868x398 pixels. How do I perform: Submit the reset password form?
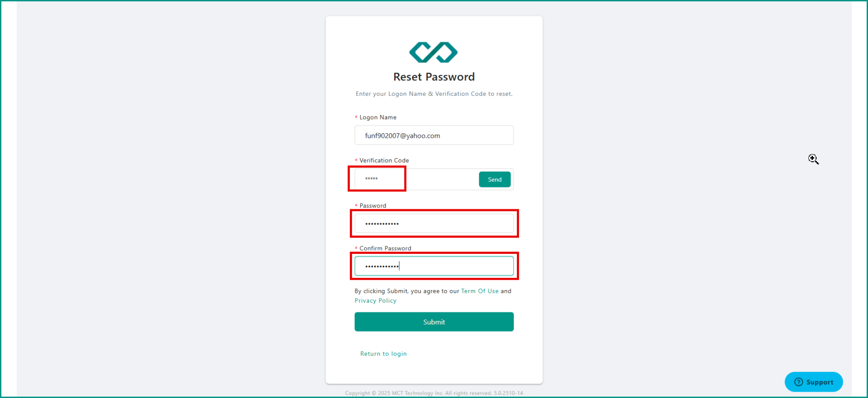point(434,322)
